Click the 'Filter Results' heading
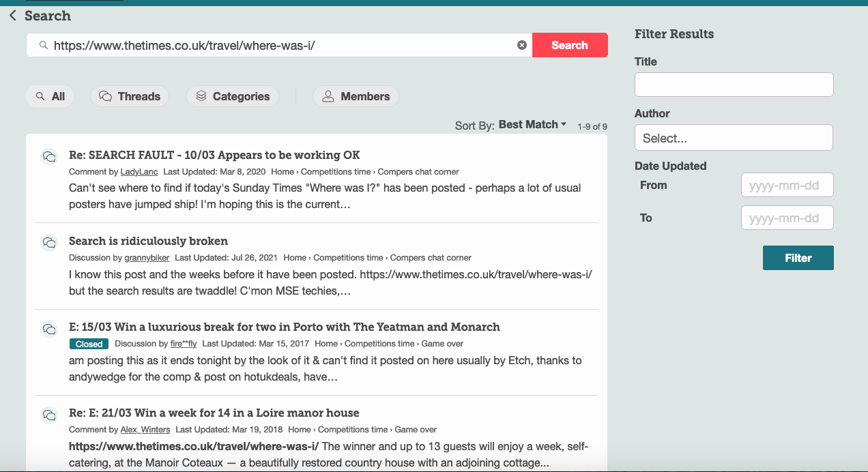The image size is (868, 472). pos(674,34)
